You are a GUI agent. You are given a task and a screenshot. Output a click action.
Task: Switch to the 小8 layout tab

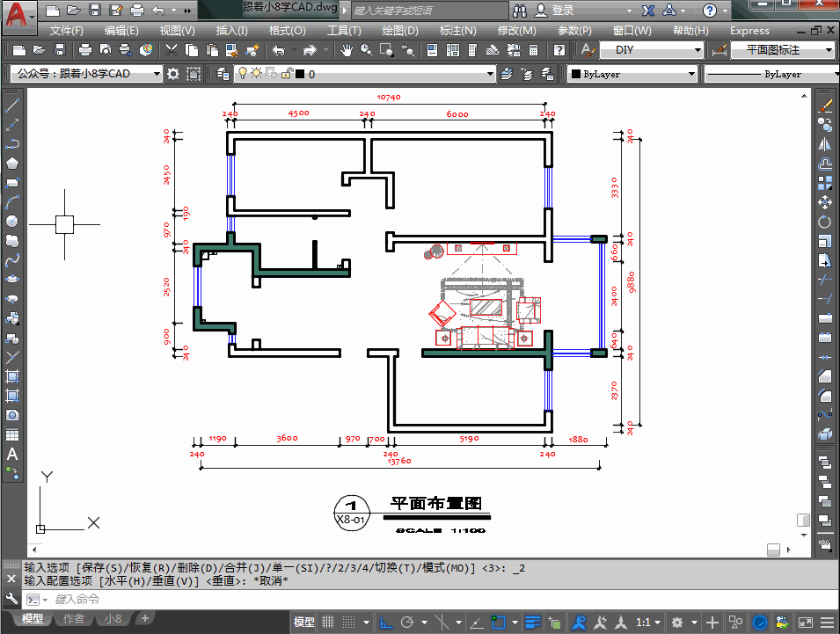click(x=113, y=619)
